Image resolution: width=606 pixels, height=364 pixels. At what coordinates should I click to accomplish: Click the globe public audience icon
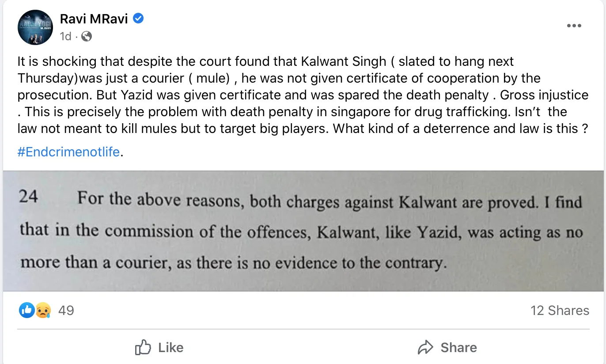coord(87,36)
